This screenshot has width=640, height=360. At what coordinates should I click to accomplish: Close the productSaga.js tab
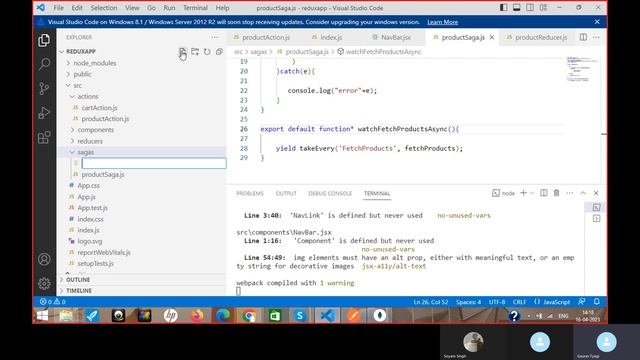(x=492, y=37)
